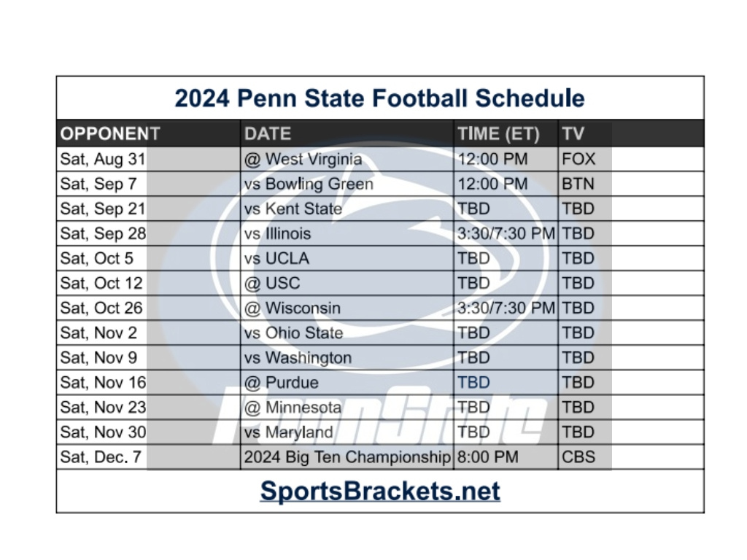Select the 8:00 PM time cell
Screen dimensions: 747x560
pyautogui.click(x=487, y=457)
